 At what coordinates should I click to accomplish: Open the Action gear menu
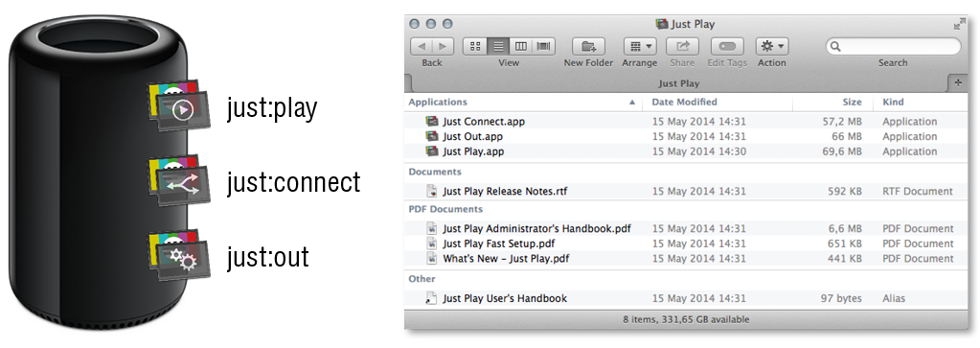coord(772,46)
